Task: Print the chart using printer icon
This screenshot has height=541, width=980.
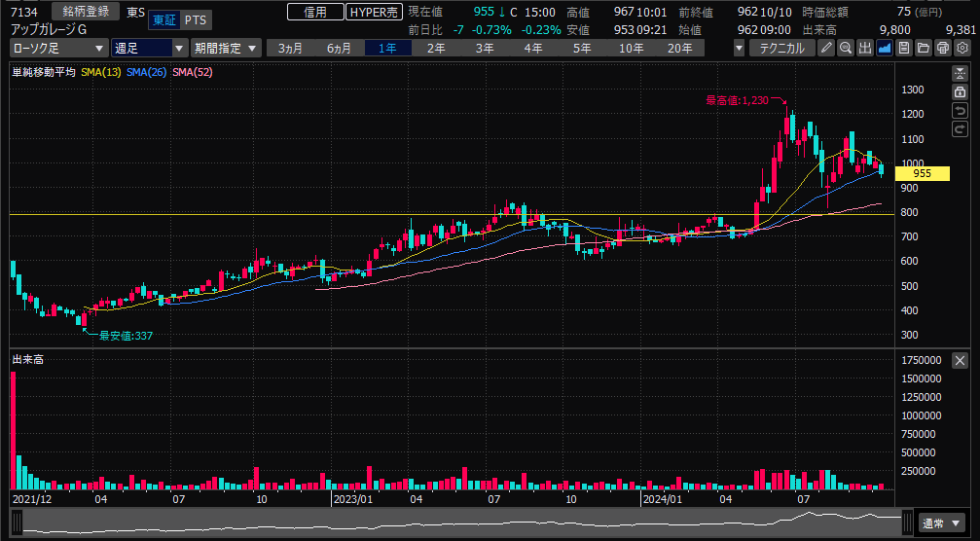Action: pos(943,48)
